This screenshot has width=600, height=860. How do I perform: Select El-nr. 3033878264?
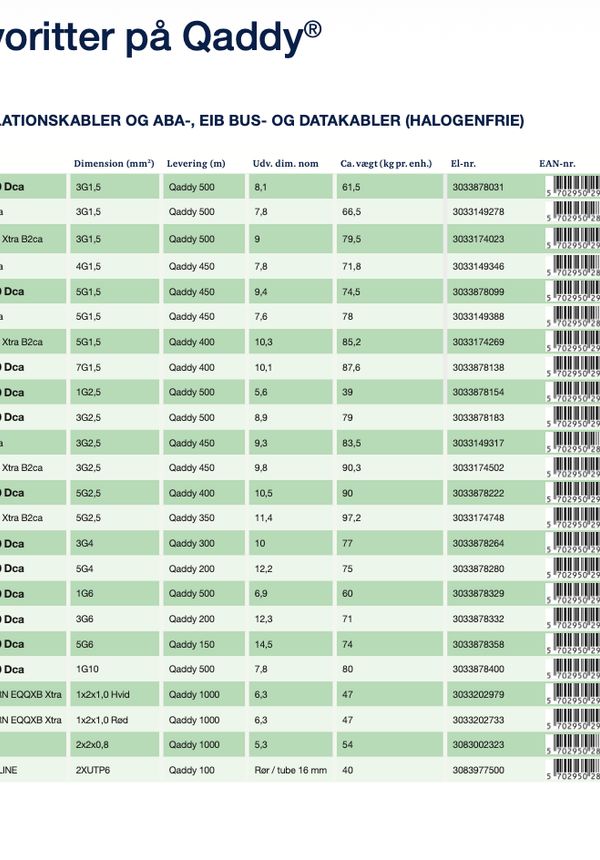click(x=478, y=544)
